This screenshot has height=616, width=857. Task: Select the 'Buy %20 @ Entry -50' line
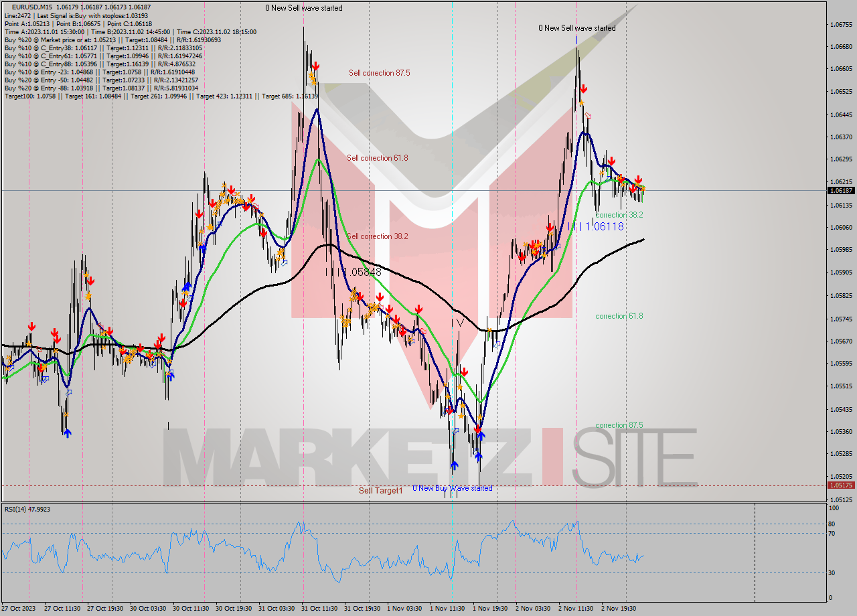101,80
